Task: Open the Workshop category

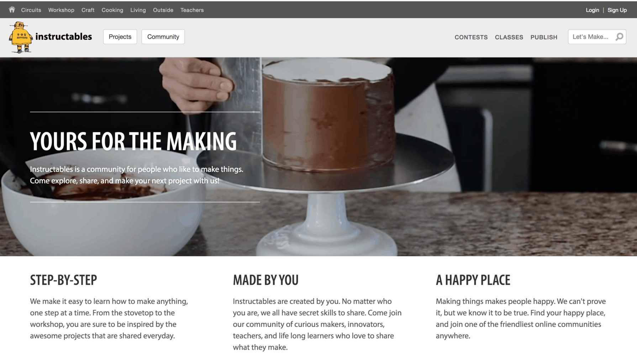Action: (61, 10)
